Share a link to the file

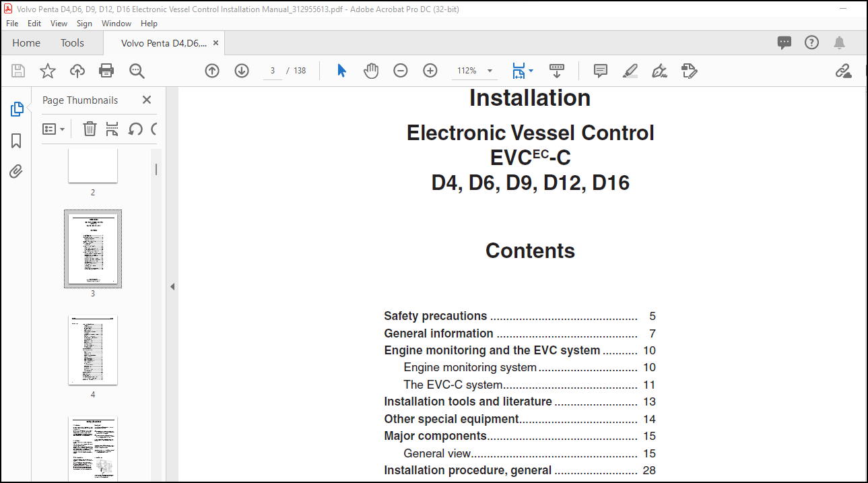(843, 71)
